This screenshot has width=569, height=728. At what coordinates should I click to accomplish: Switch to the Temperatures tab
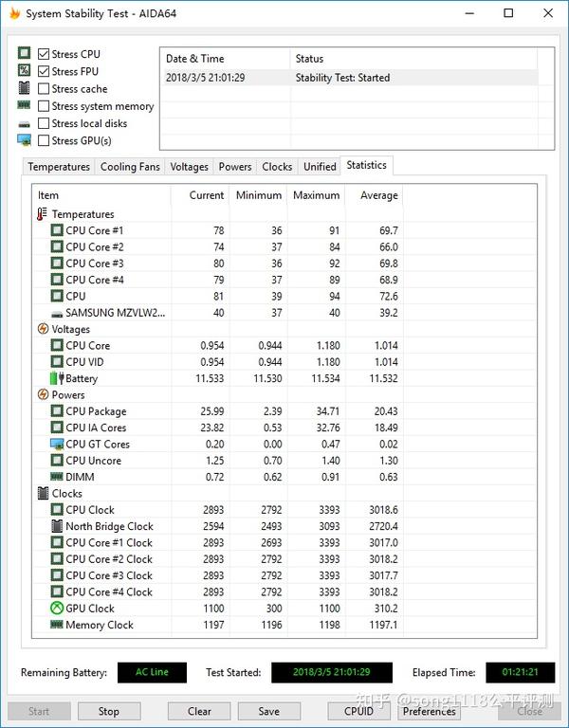(59, 167)
